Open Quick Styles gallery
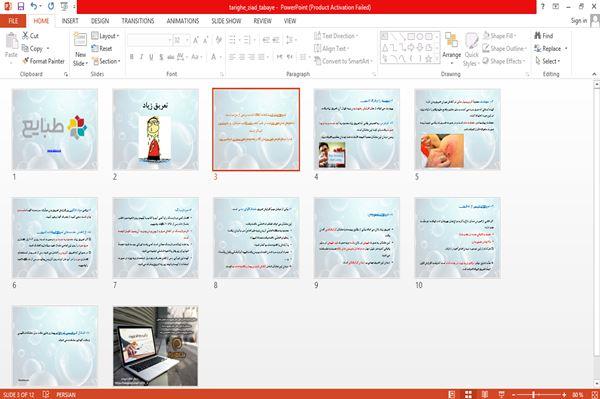The height and width of the screenshot is (399, 600). click(x=471, y=50)
